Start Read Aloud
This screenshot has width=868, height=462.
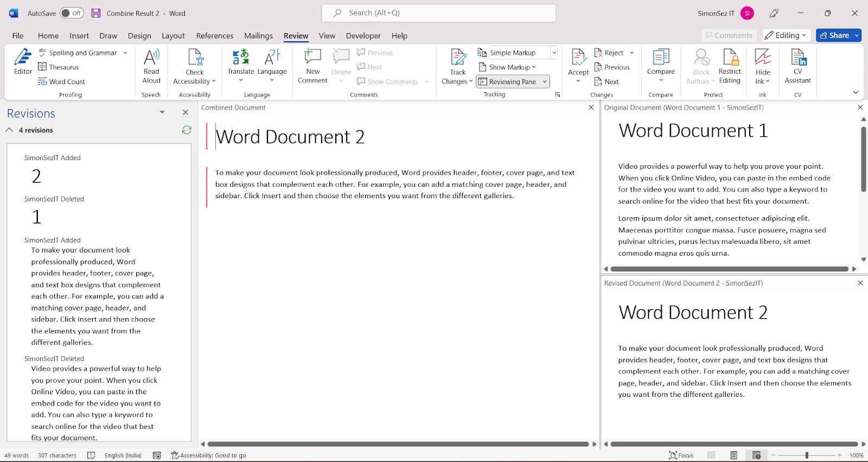pyautogui.click(x=151, y=66)
